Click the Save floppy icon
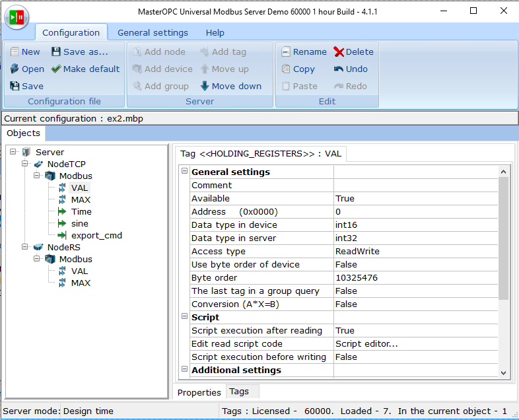Screen dimensions: 519x420 (15, 86)
